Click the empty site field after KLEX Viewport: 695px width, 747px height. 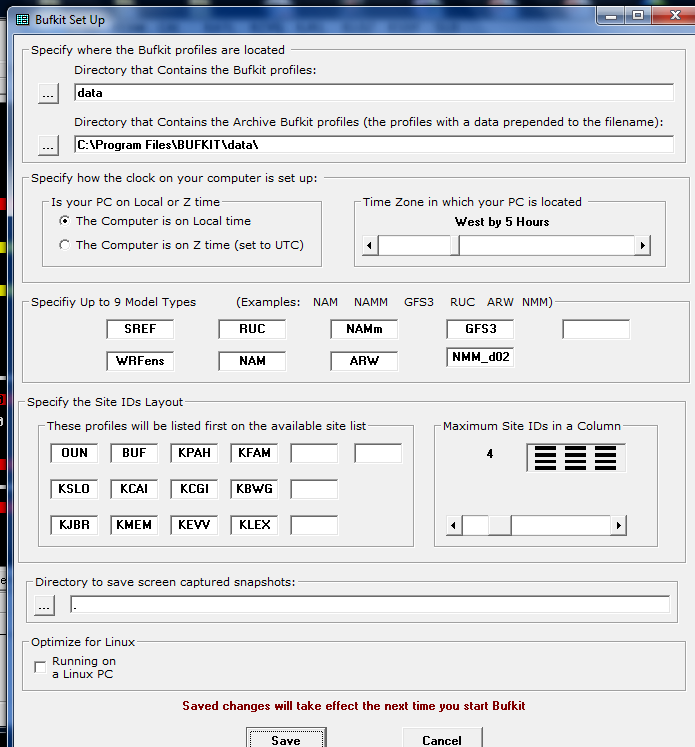(314, 525)
